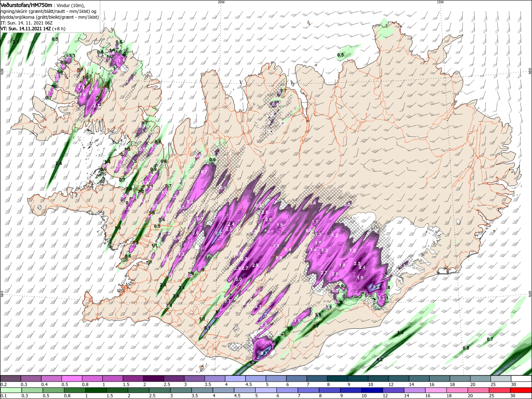Pick light pink lower swatch between 16 and 18
This screenshot has height=399, width=532.
[x=435, y=390]
